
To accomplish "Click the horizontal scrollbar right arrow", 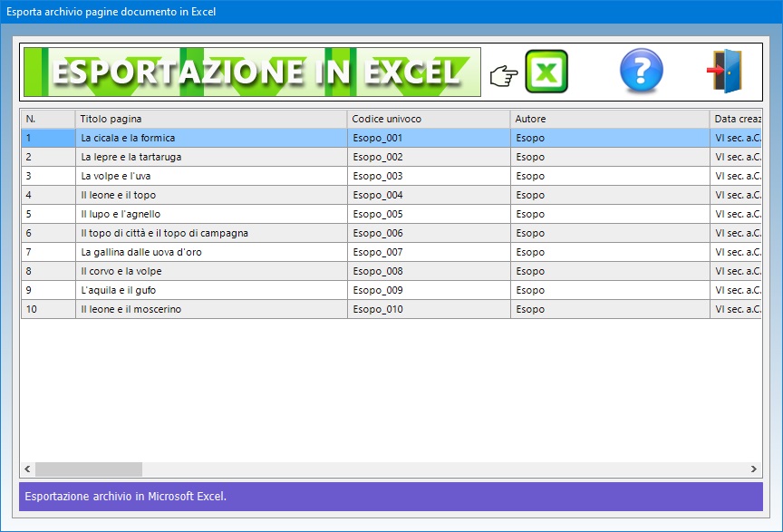I will click(754, 469).
